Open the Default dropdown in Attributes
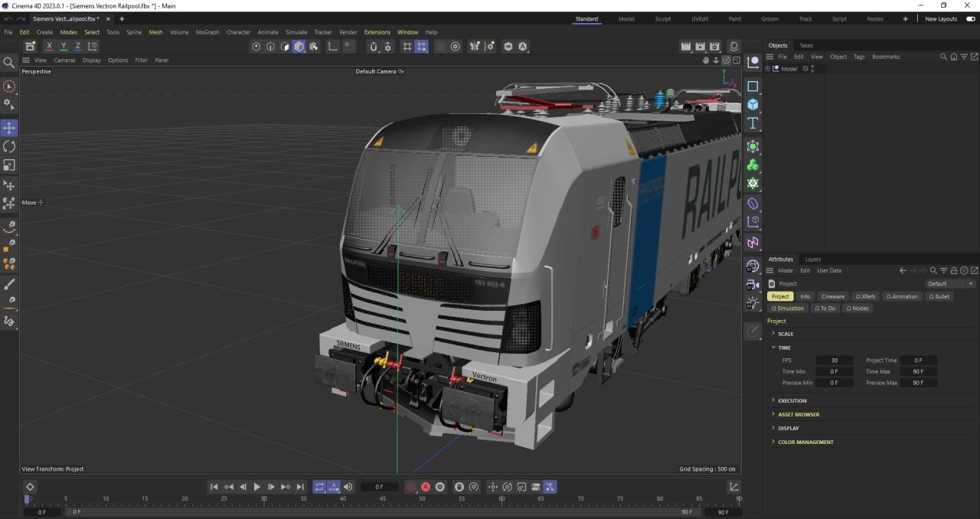Screen dimensions: 980x519 pyautogui.click(x=949, y=284)
